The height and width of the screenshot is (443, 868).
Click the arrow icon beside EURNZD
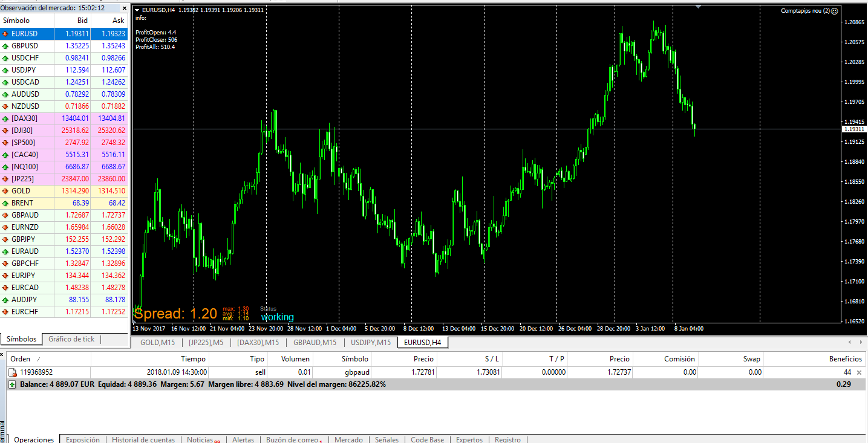coord(5,227)
